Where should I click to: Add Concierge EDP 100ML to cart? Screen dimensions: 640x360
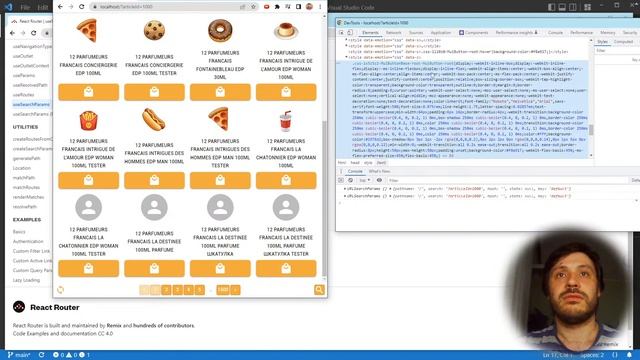pyautogui.click(x=89, y=92)
